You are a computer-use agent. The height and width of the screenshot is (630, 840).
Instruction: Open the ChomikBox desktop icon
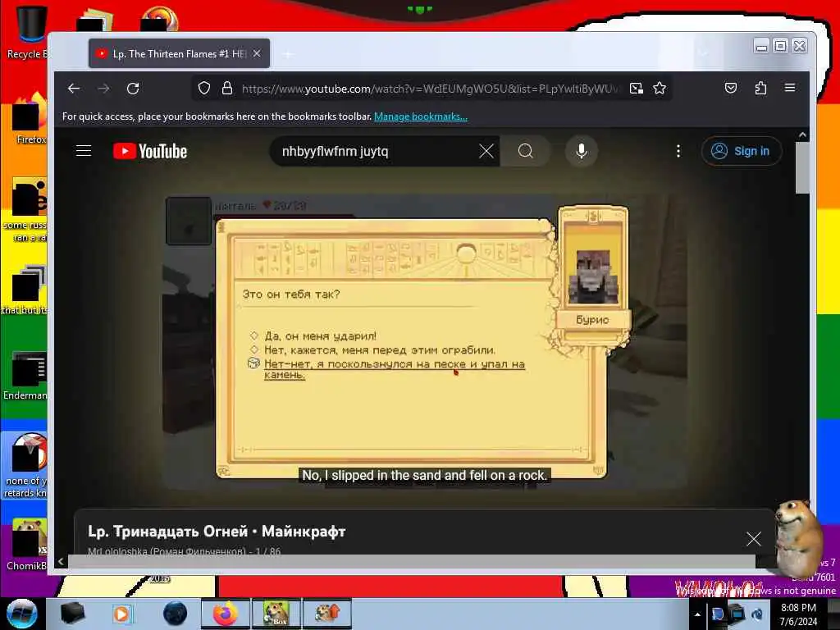27,544
